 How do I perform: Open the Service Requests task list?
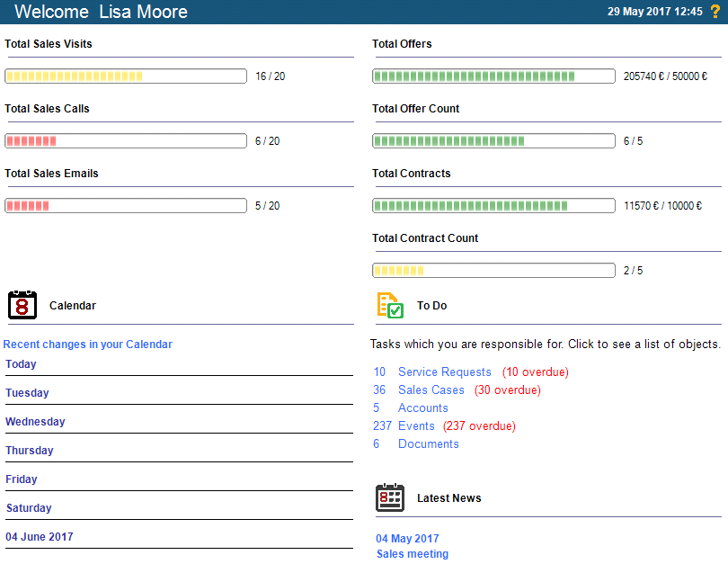pyautogui.click(x=444, y=372)
